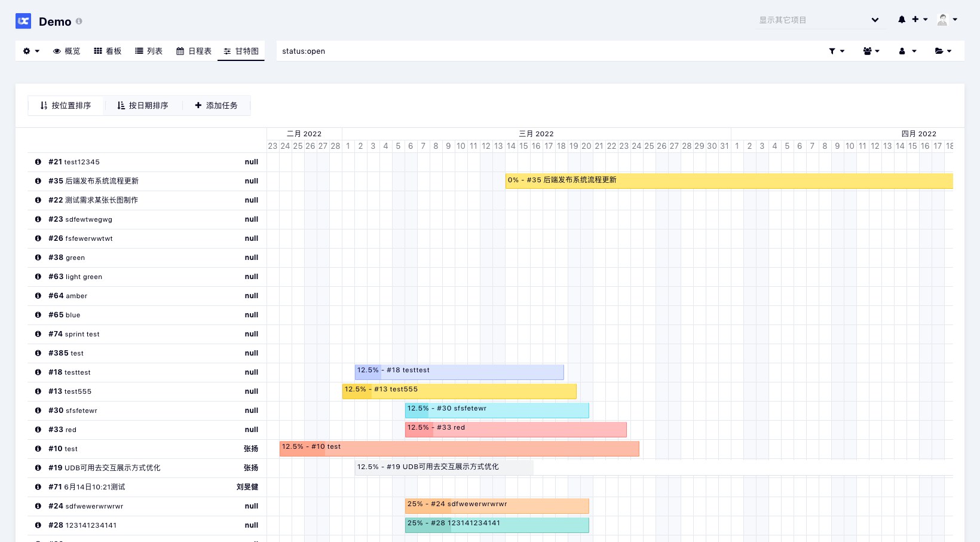Click info icon for #23 sdfewtwegwg
The width and height of the screenshot is (980, 542).
(x=38, y=219)
